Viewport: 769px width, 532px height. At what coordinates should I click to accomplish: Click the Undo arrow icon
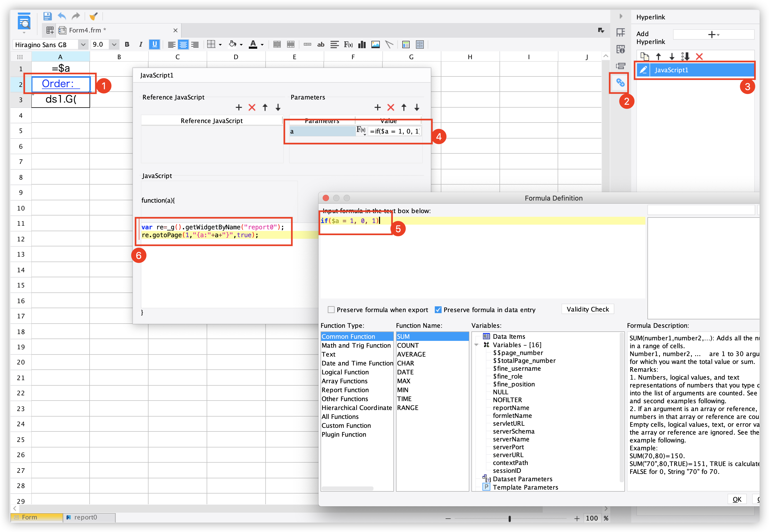62,16
